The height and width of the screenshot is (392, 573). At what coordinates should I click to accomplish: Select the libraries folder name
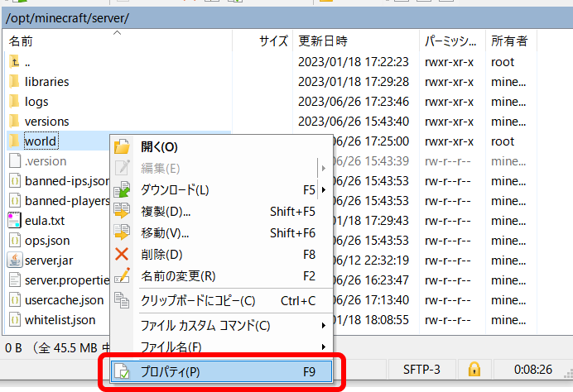point(46,82)
